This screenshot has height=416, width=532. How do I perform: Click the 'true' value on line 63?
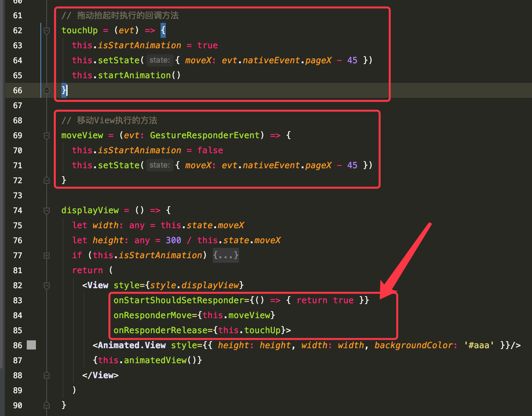(x=208, y=45)
